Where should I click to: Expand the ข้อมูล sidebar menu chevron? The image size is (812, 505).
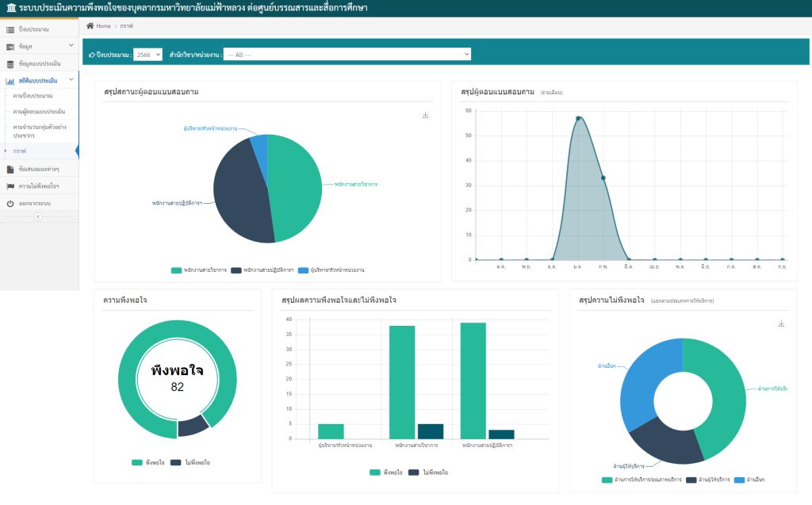click(71, 46)
